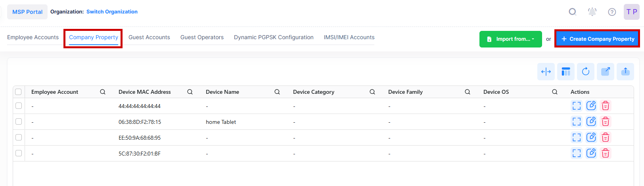The image size is (644, 186).
Task: Open the TP user avatar menu
Action: [631, 12]
